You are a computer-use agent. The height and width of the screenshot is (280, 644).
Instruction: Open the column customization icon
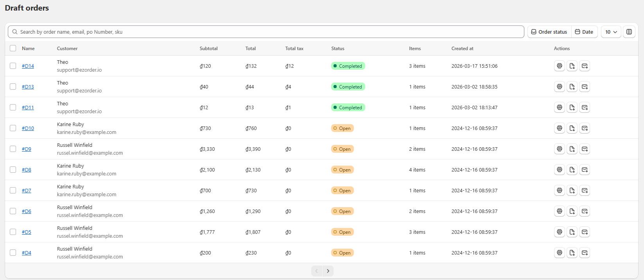[x=629, y=32]
